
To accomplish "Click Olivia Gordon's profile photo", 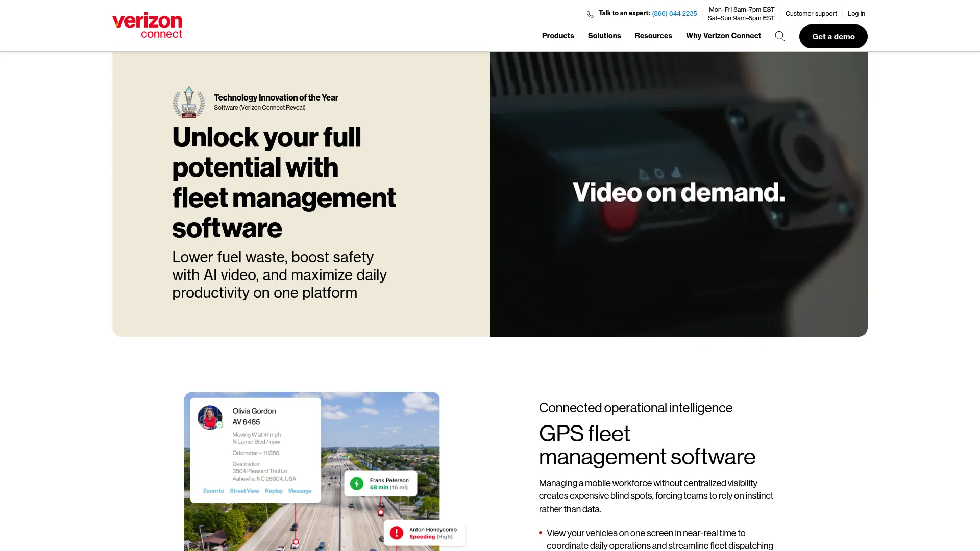I will (x=210, y=417).
